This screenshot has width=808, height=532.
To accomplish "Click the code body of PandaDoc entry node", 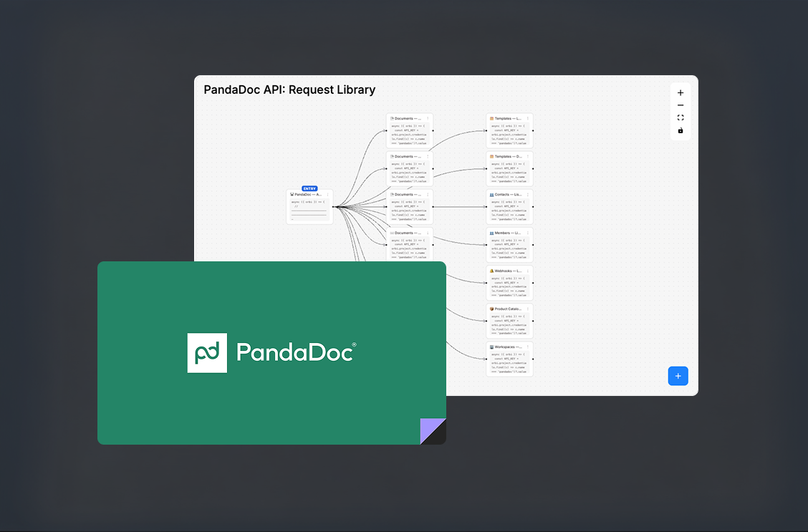I will tap(309, 210).
